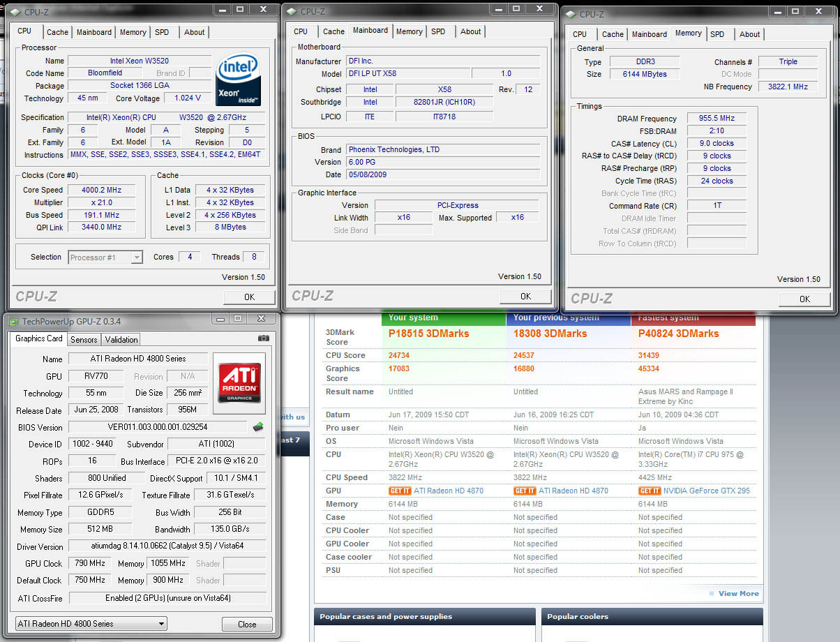Image resolution: width=840 pixels, height=642 pixels.
Task: Click the Southbridge 82801JR (ICH10R) field
Action: (x=444, y=102)
